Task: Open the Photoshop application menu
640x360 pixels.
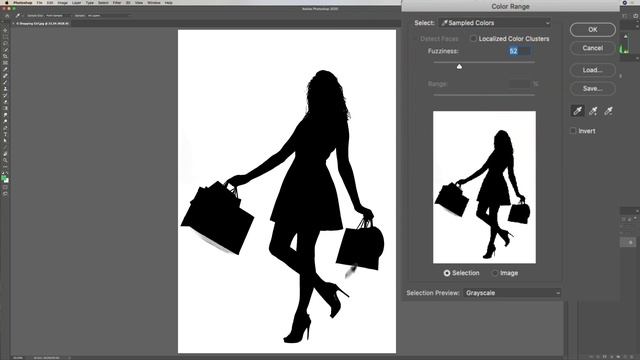Action: 23,2
